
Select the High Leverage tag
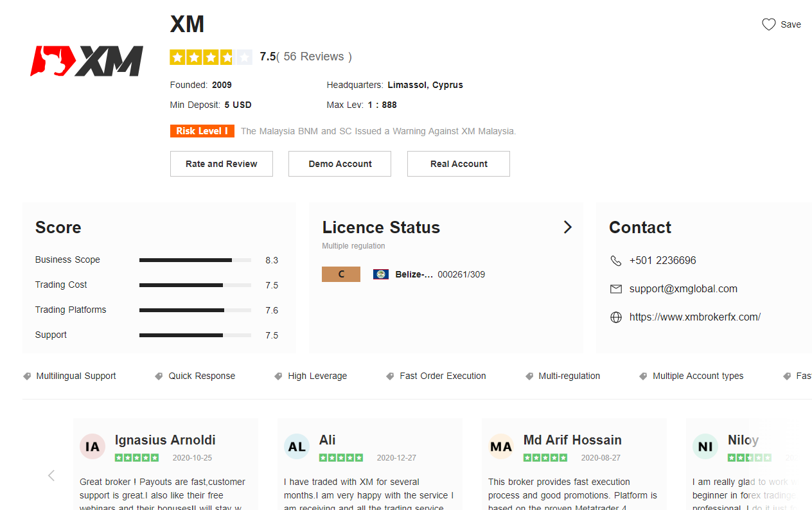[317, 376]
